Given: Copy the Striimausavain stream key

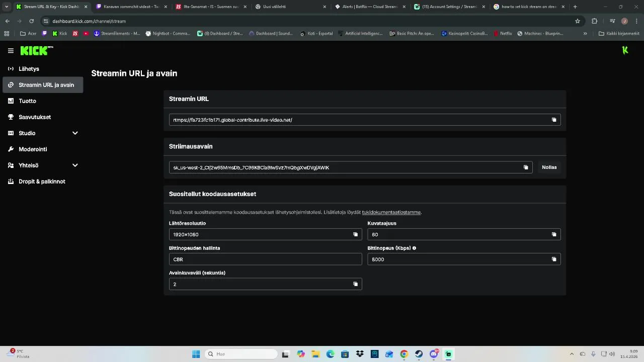Looking at the screenshot, I should click(526, 167).
